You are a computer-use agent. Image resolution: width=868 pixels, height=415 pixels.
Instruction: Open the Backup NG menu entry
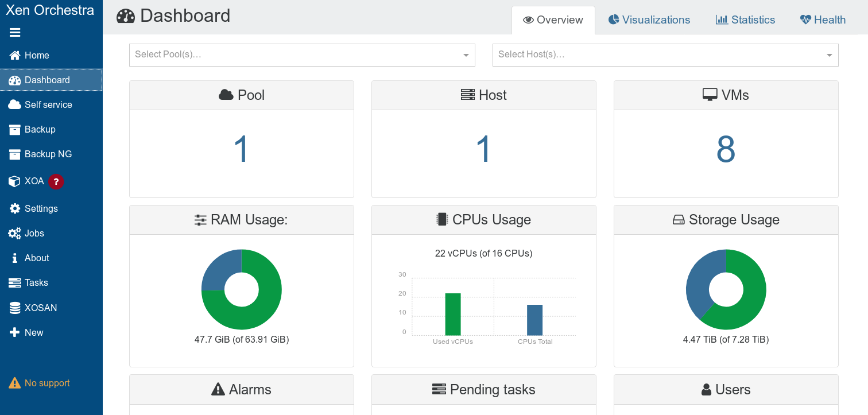[51, 154]
